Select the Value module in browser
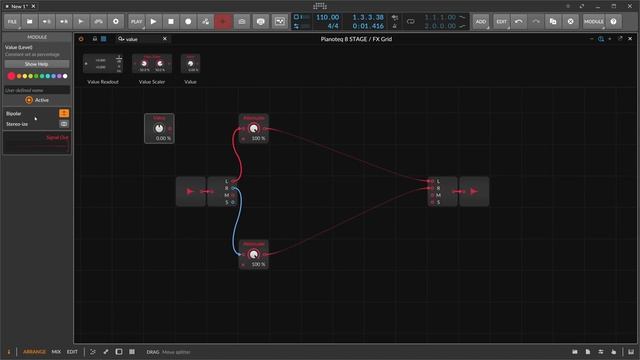Viewport: 640px width, 360px height. click(x=190, y=64)
